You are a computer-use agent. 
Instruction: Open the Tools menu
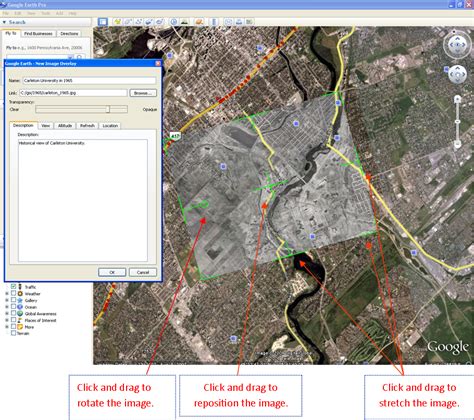pos(46,13)
